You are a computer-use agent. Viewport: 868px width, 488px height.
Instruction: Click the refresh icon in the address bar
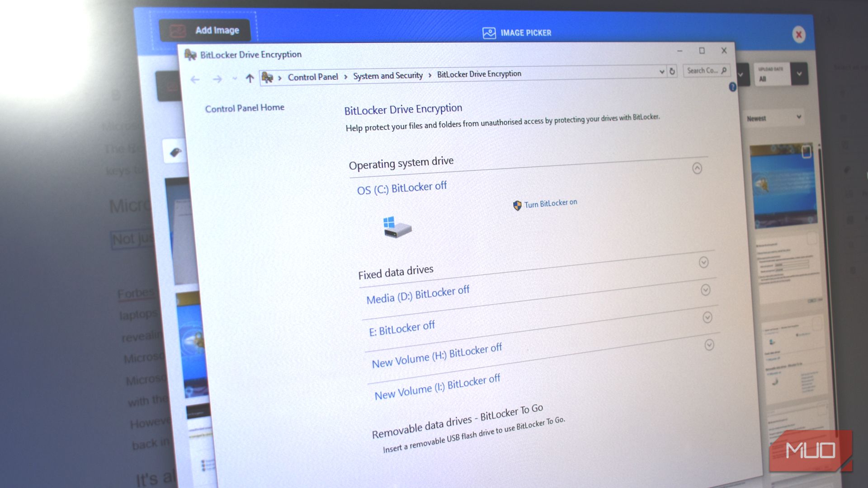(x=672, y=71)
